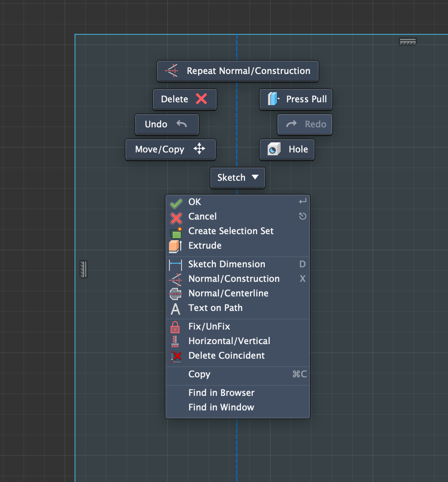Click the Press Pull tool icon
Viewport: 448px width, 482px height.
(274, 99)
